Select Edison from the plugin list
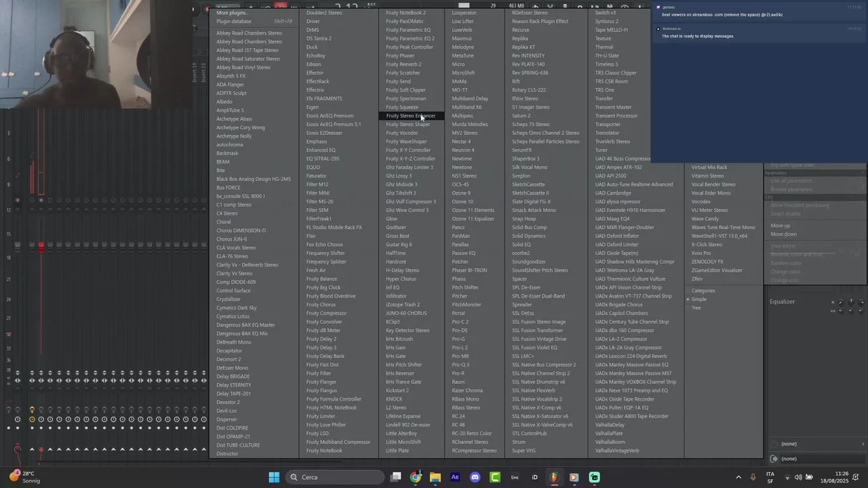Viewport: 868px width, 488px height. point(313,64)
